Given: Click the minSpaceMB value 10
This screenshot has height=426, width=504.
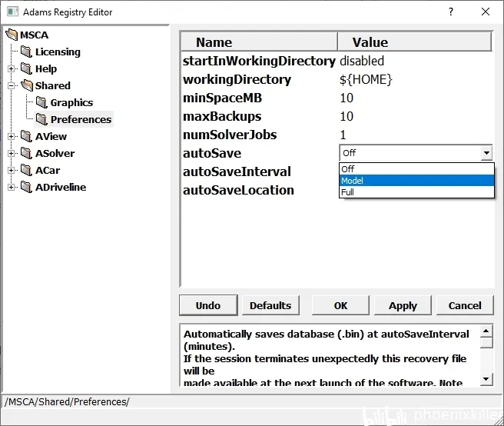Looking at the screenshot, I should pos(346,98).
